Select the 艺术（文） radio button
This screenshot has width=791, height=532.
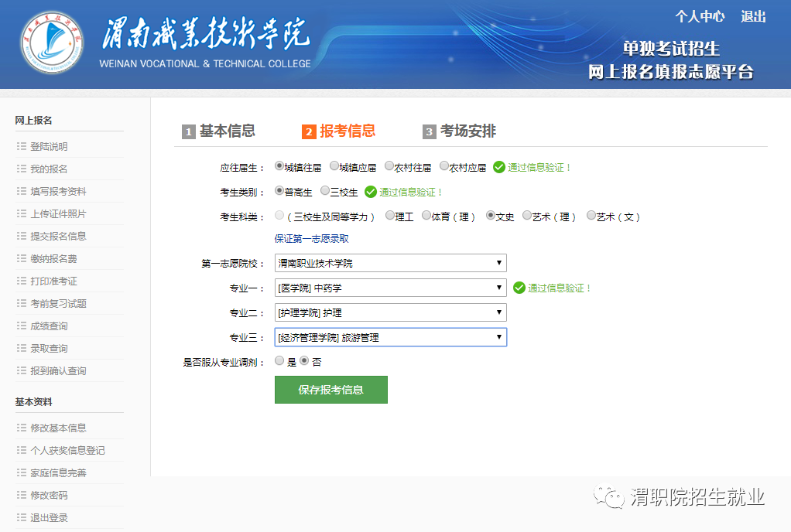[x=591, y=215]
